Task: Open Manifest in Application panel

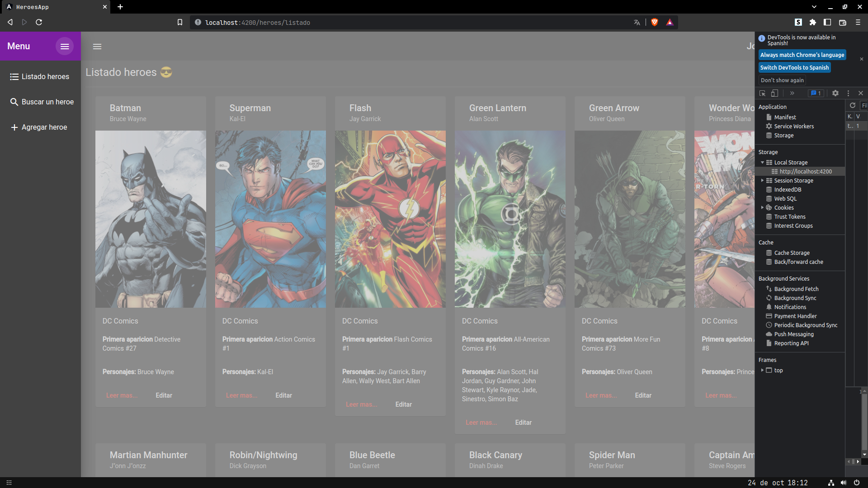Action: pyautogui.click(x=785, y=117)
